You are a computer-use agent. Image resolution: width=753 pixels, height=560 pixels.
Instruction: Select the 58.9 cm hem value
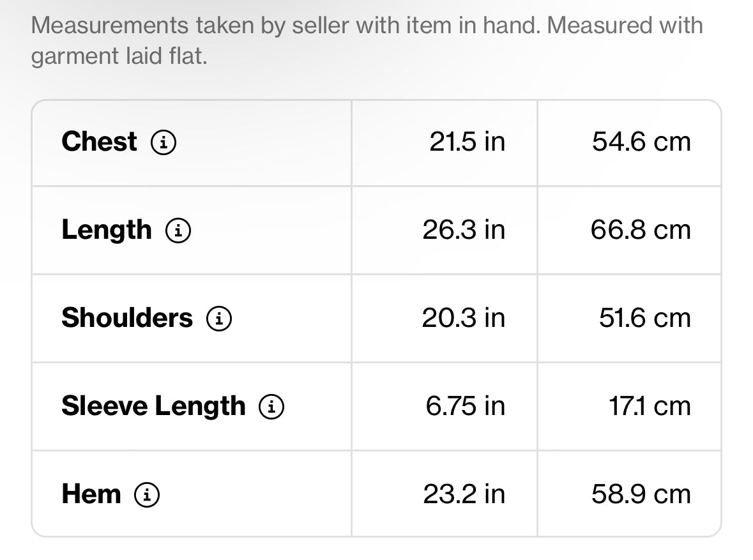[x=641, y=495]
